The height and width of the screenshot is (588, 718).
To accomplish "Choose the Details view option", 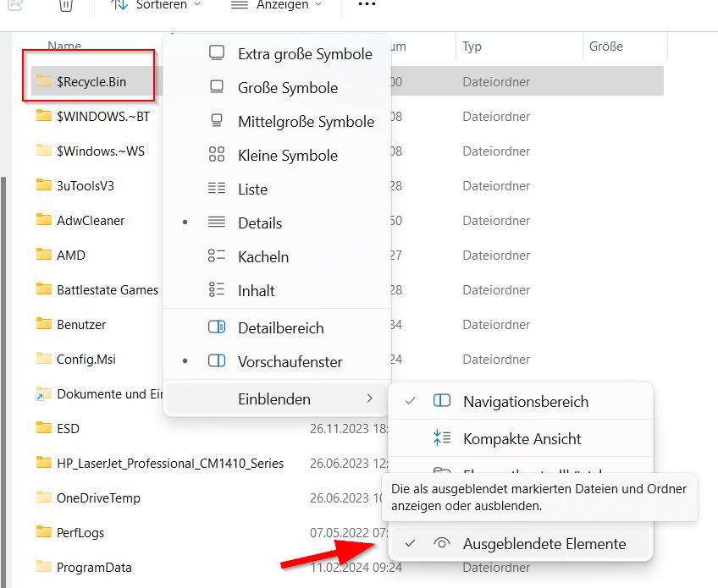I will coord(277,223).
